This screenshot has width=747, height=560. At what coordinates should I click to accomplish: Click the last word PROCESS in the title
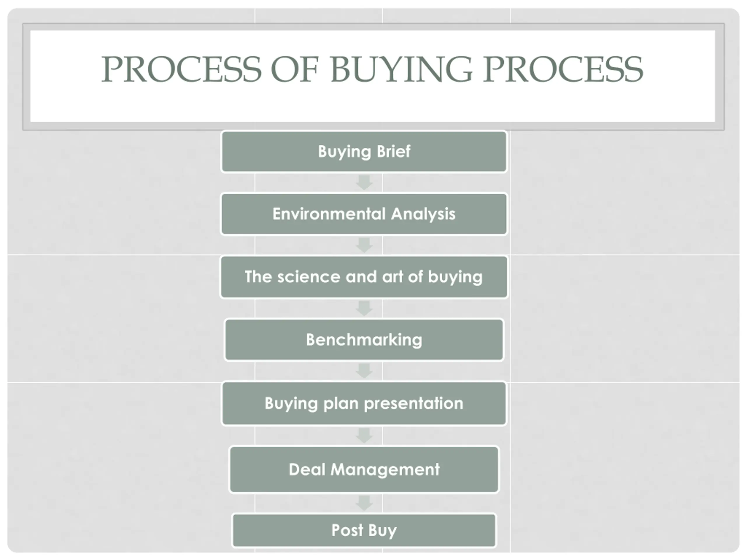tap(563, 69)
